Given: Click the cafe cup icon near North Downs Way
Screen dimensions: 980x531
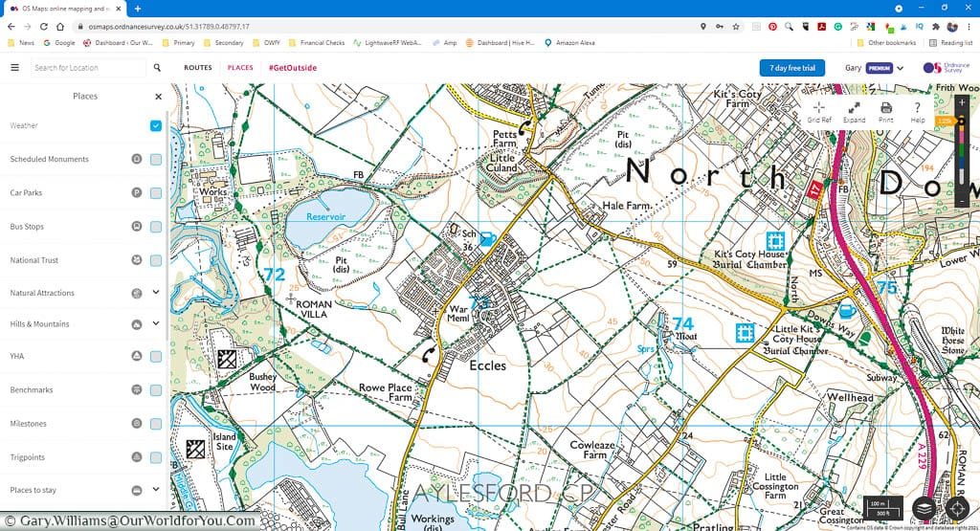Looking at the screenshot, I should (848, 310).
